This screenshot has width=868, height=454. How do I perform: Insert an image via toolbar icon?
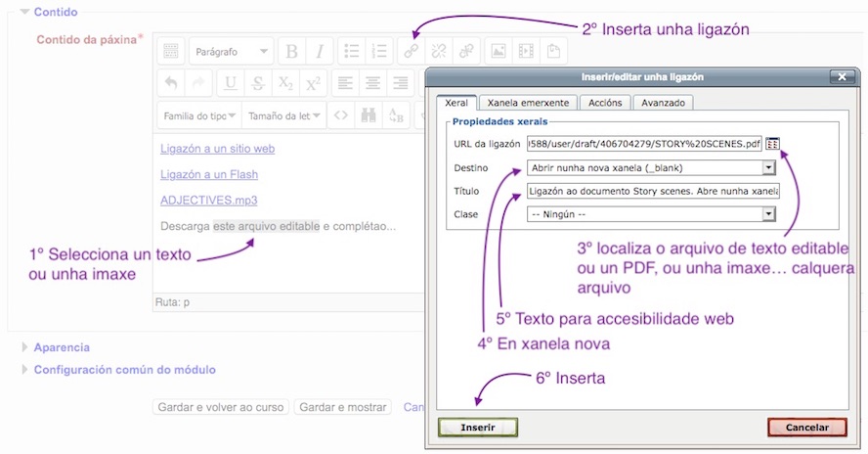pos(499,52)
